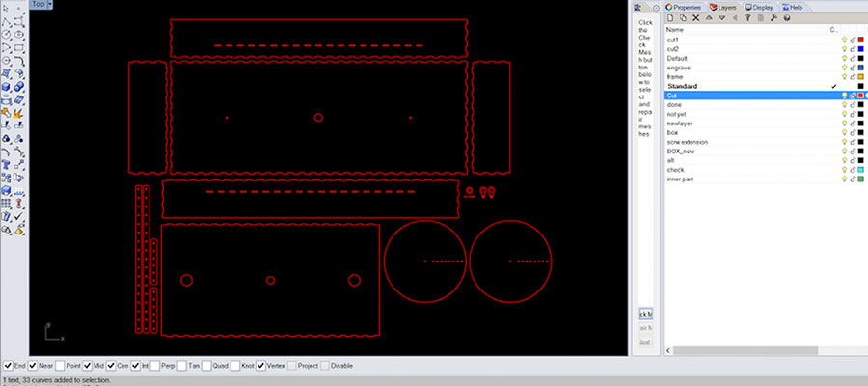Toggle the Vertex osnap checkbox
868x386 pixels.
260,366
